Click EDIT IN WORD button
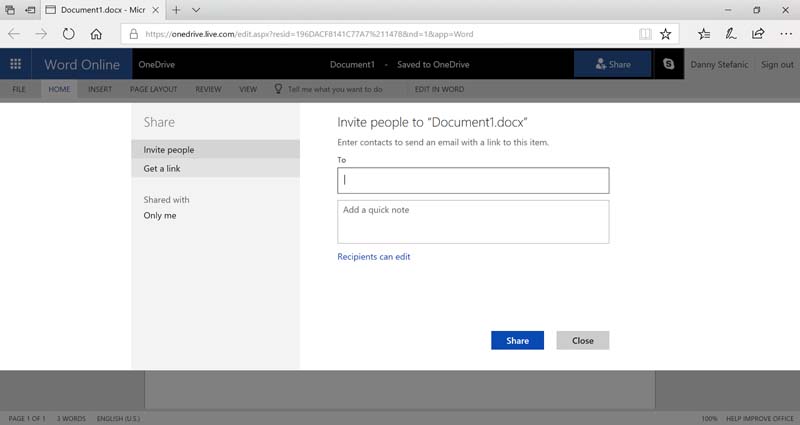The height and width of the screenshot is (425, 800). coord(439,89)
